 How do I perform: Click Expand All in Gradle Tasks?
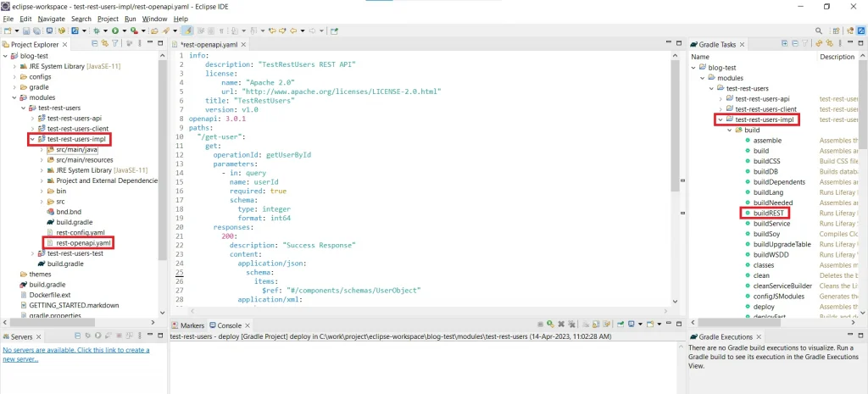click(x=784, y=43)
